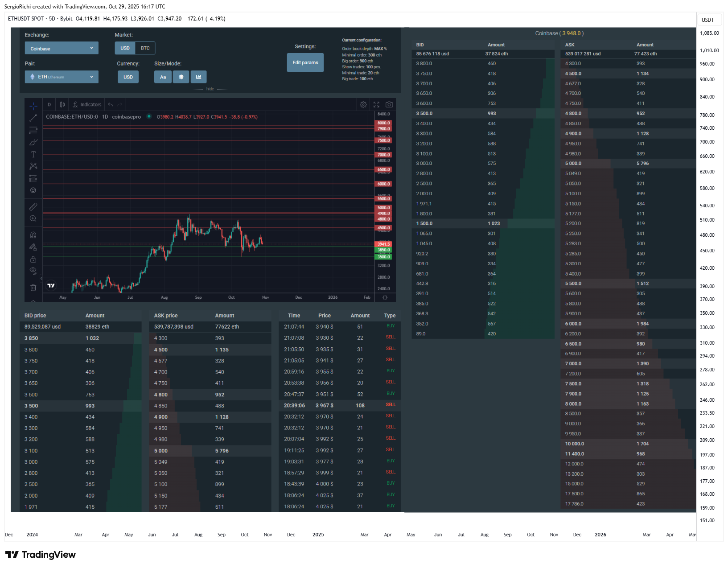Switch embedded chart to fullscreen
Screen dimensions: 728x568
click(376, 104)
